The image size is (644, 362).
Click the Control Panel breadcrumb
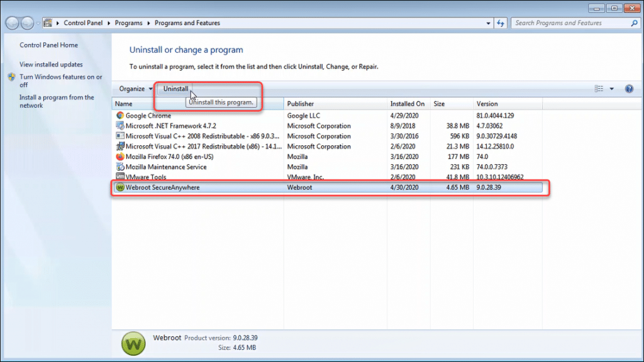(x=83, y=23)
